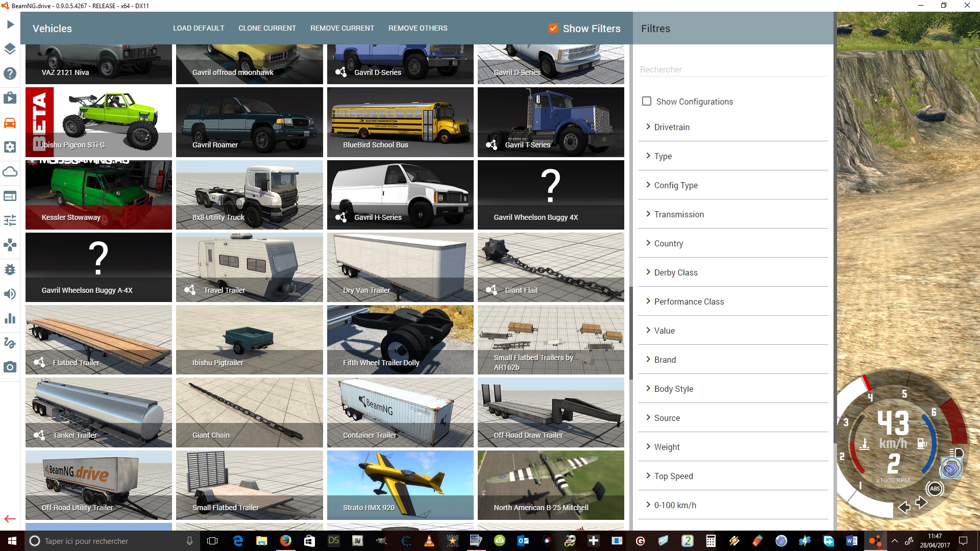Click the Rechercher search field
980x551 pixels.
click(x=733, y=69)
